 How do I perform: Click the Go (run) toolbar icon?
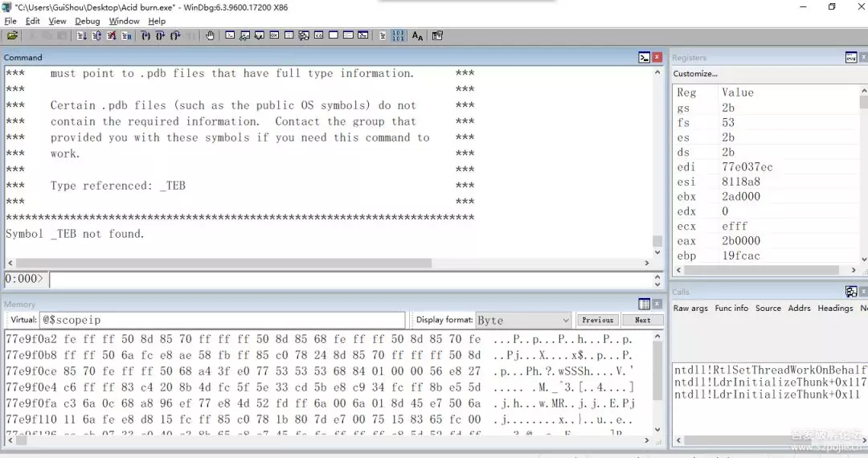click(x=81, y=36)
